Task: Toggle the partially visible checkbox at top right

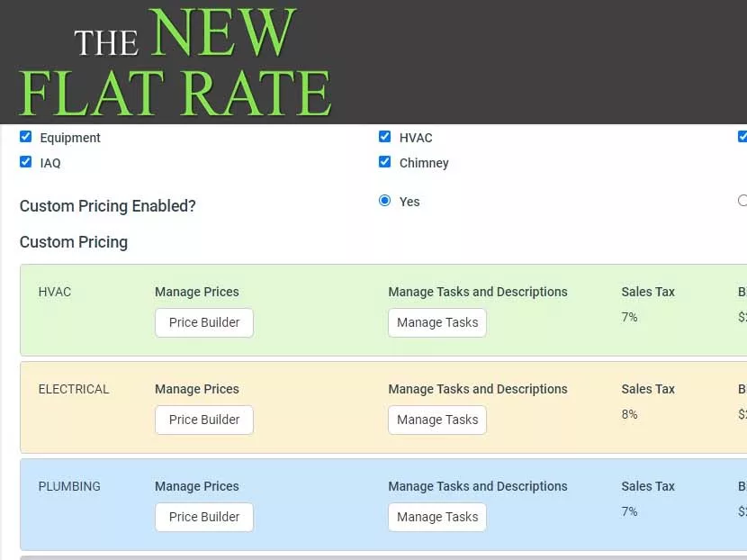Action: pyautogui.click(x=742, y=137)
